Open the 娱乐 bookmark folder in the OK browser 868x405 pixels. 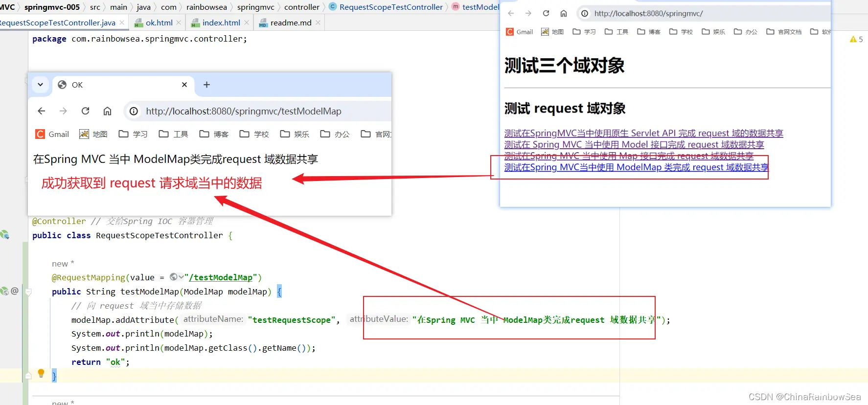point(295,134)
